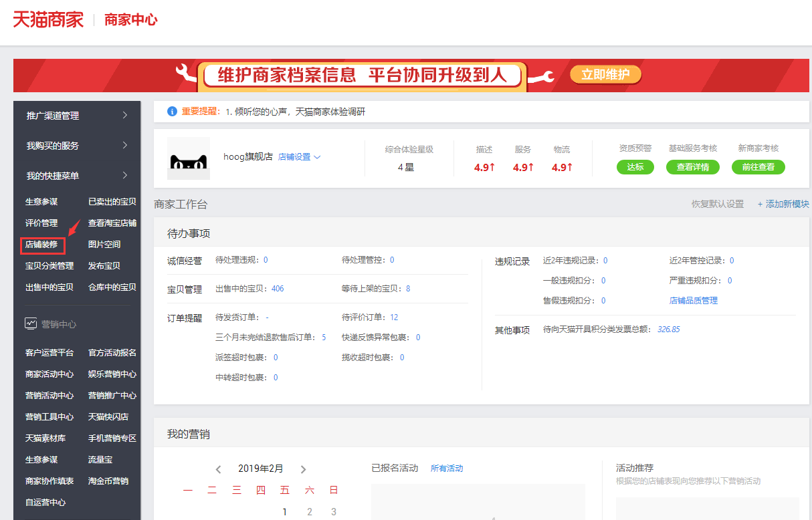The image size is (812, 520).
Task: Open 图片空间 menu item
Action: [104, 245]
